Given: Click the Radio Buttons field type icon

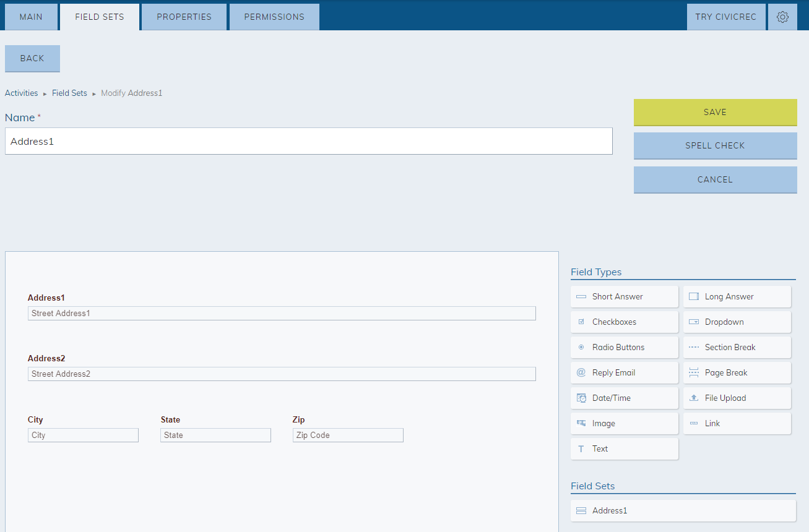Looking at the screenshot, I should point(581,348).
